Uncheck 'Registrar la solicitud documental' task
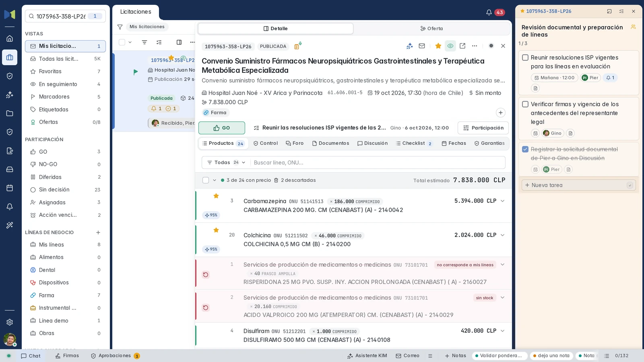 coord(525,149)
